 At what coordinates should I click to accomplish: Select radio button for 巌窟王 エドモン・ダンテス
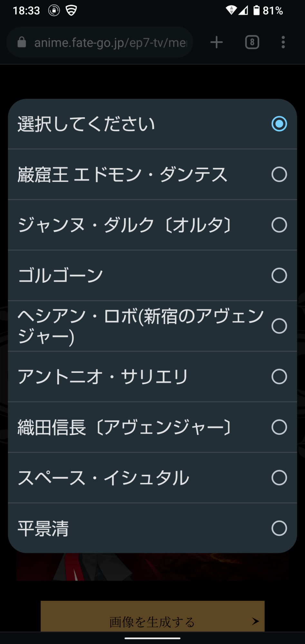279,175
